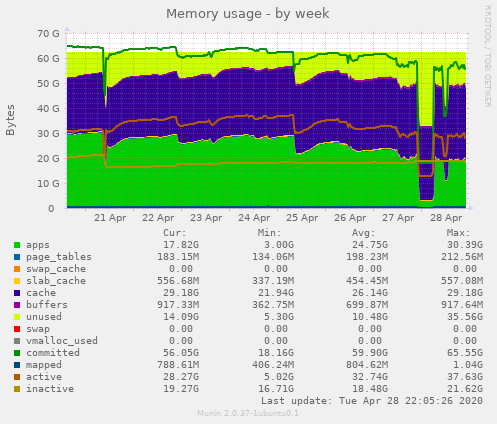The height and width of the screenshot is (424, 497).
Task: Click the "21 Apr" date label
Action: click(x=110, y=218)
